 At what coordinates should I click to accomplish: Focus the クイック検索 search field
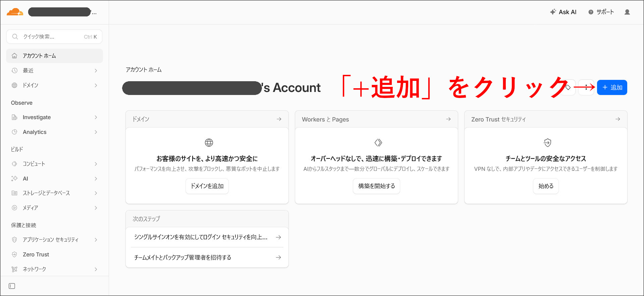[54, 37]
